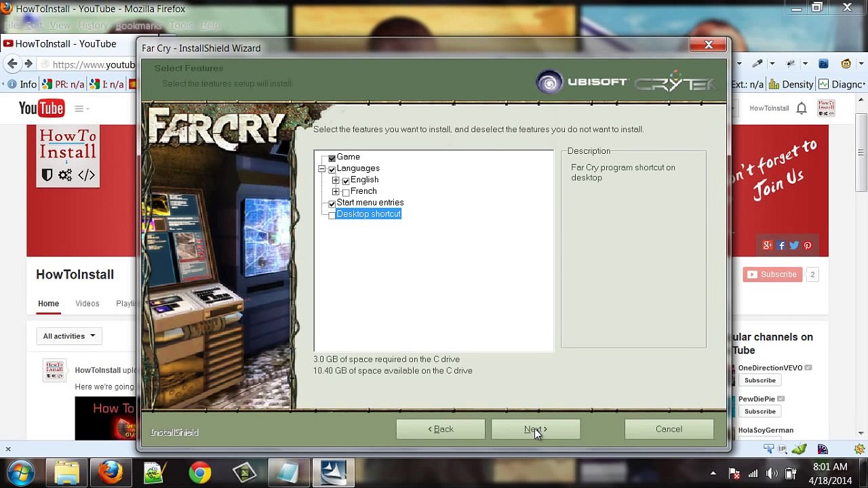Expand the English tree node
Screen dimensions: 868x488
coord(336,180)
